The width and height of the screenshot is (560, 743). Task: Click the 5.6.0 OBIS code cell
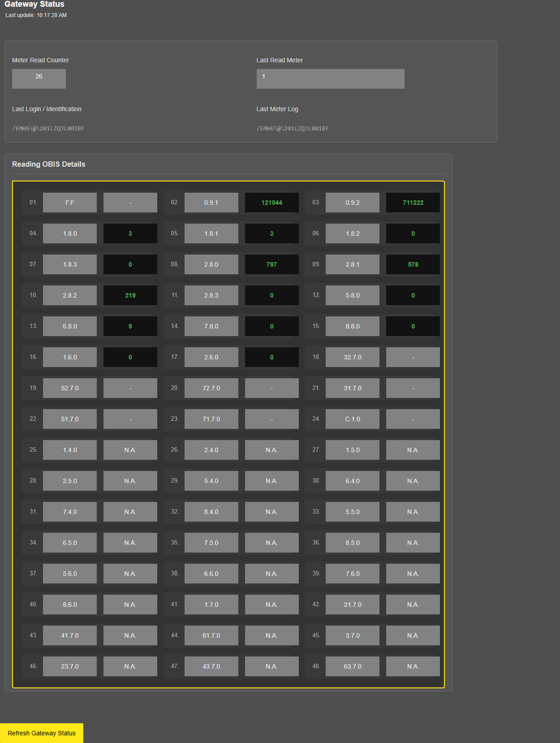click(70, 574)
